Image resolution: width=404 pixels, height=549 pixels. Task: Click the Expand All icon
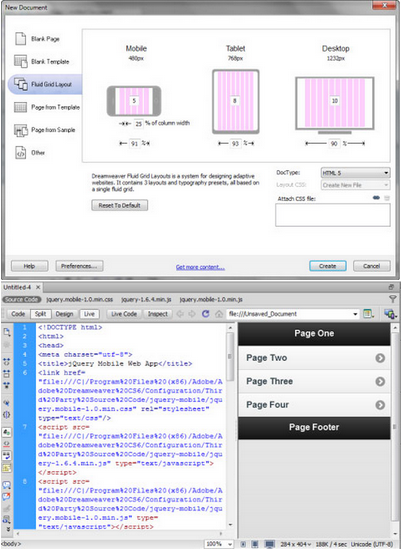tap(7, 385)
